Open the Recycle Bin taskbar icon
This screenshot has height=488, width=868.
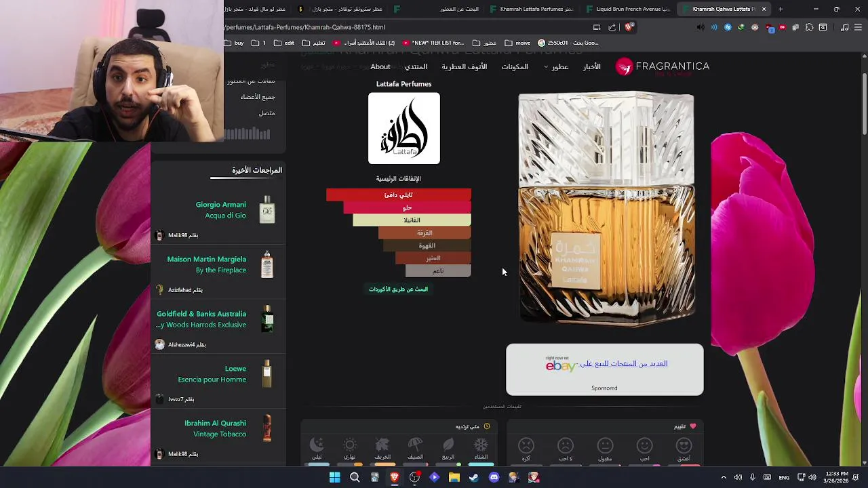pyautogui.click(x=374, y=477)
